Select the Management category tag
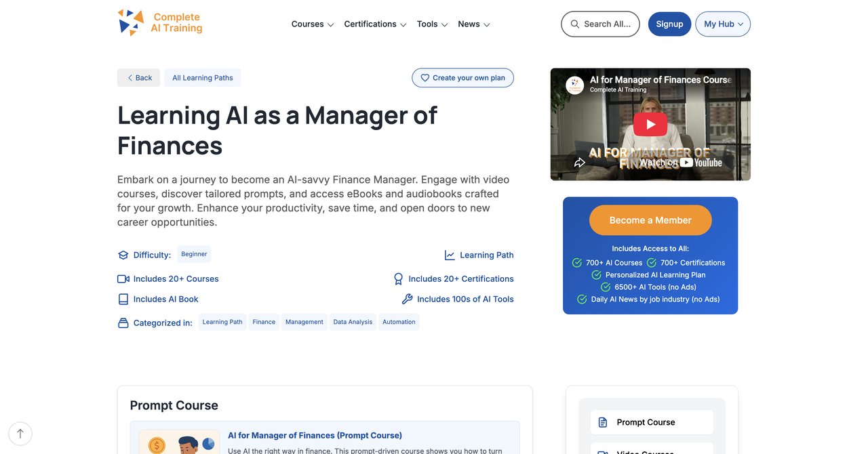 coord(304,322)
